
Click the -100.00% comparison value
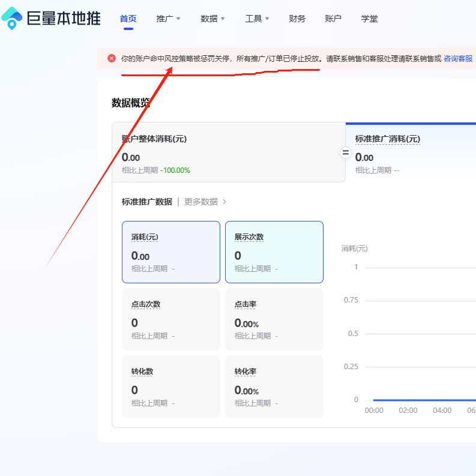(x=175, y=170)
